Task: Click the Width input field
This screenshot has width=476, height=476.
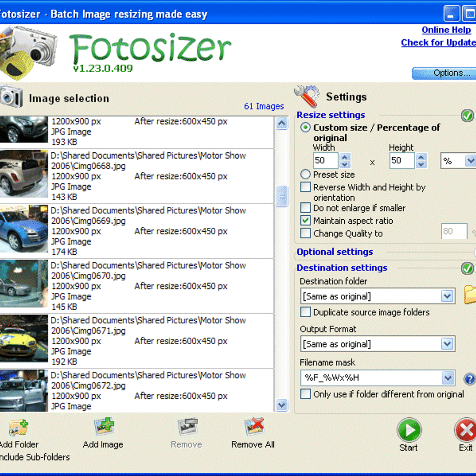Action: coord(326,160)
